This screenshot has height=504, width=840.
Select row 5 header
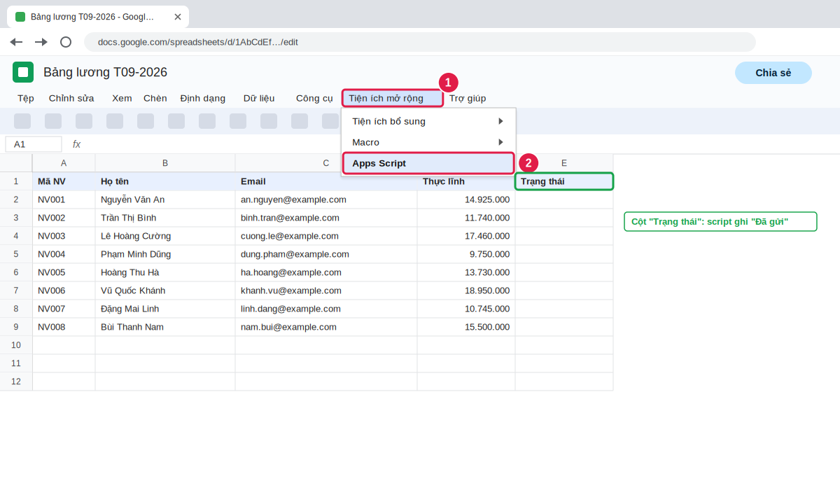click(x=16, y=254)
